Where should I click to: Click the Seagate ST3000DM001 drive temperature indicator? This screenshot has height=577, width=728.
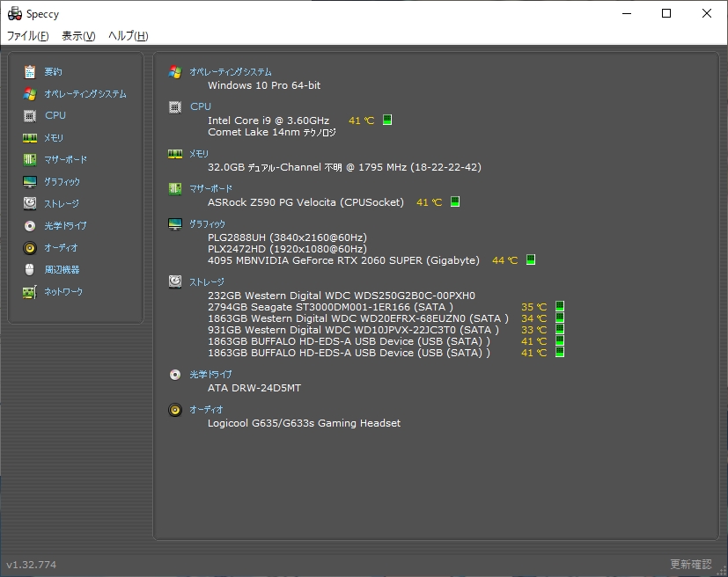(560, 307)
